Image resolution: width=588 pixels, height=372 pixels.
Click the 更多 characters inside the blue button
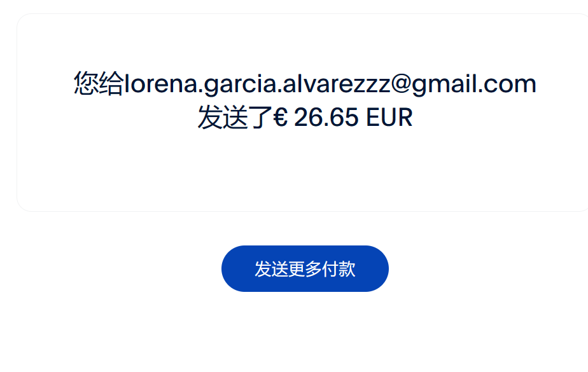point(305,269)
